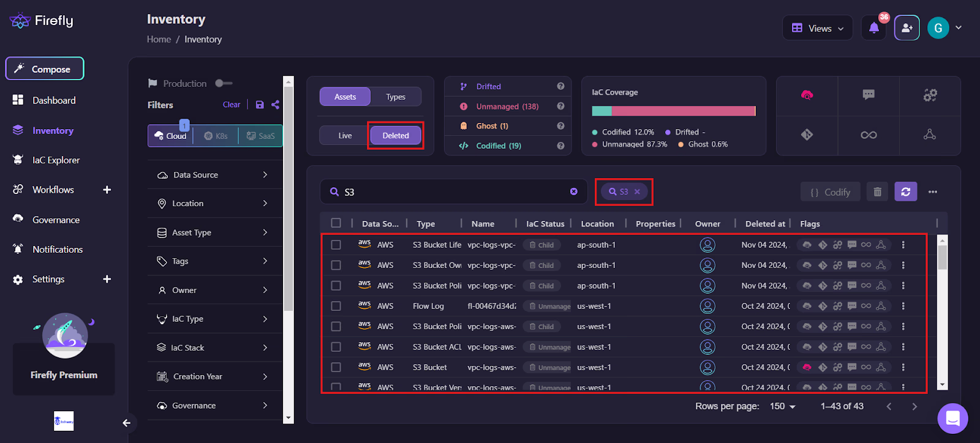This screenshot has width=980, height=443.
Task: Expand the Location filter
Action: click(214, 203)
